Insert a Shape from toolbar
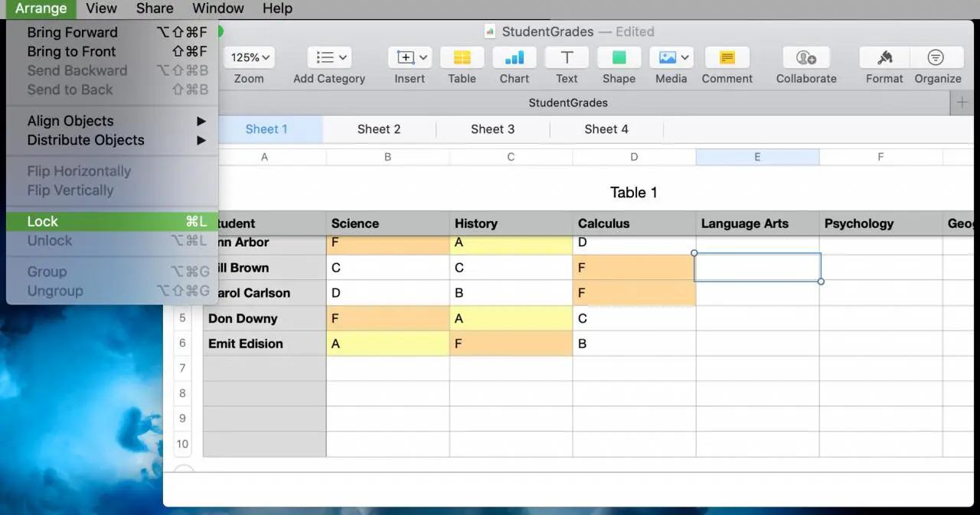The width and height of the screenshot is (980, 515). coord(619,58)
